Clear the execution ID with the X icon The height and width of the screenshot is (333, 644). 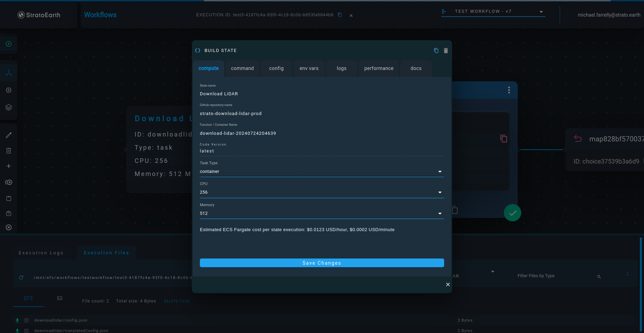pyautogui.click(x=351, y=16)
